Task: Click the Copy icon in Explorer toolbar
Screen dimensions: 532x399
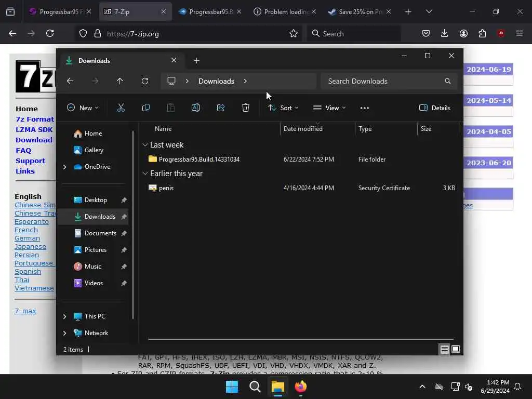Action: pyautogui.click(x=146, y=108)
